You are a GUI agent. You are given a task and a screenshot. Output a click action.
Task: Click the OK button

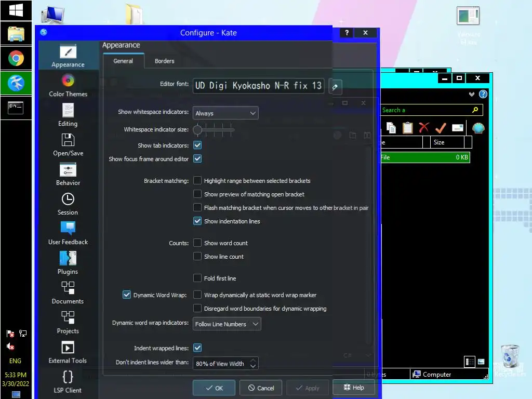(214, 388)
